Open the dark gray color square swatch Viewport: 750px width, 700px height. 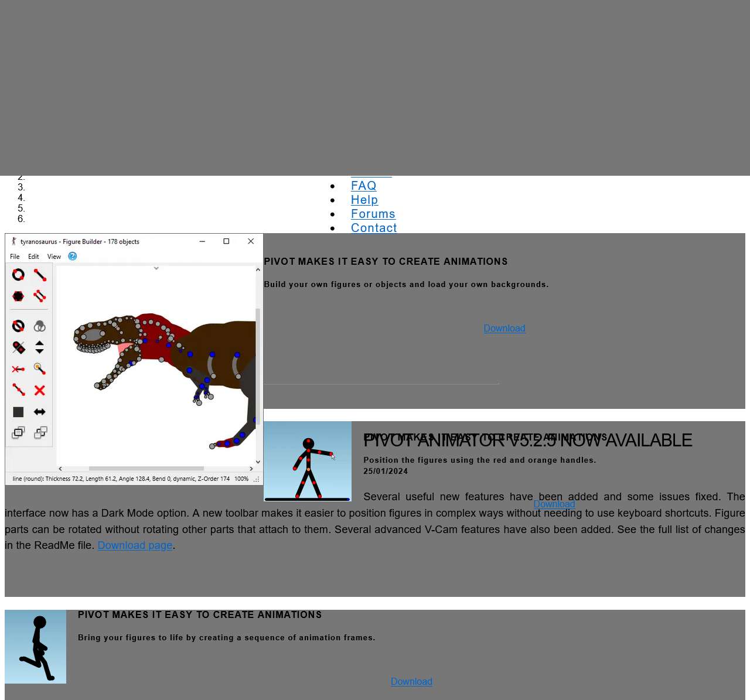pos(18,412)
